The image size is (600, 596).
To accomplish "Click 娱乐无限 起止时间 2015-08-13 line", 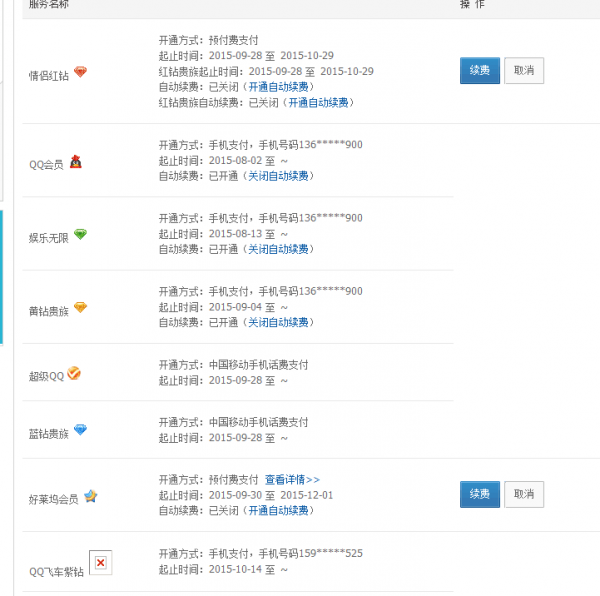I will click(x=223, y=234).
